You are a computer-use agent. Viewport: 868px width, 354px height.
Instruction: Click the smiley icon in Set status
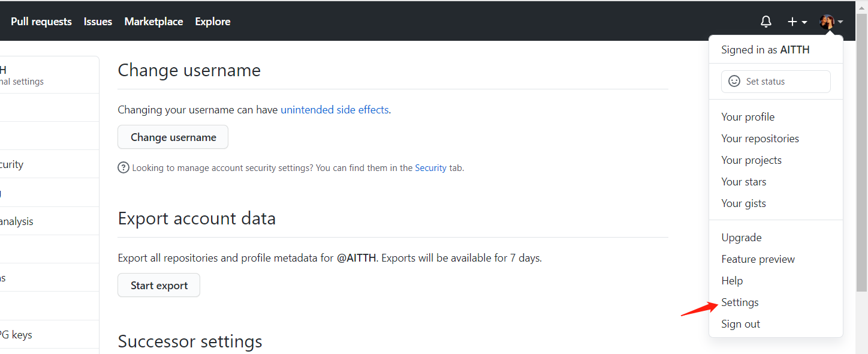pos(734,82)
